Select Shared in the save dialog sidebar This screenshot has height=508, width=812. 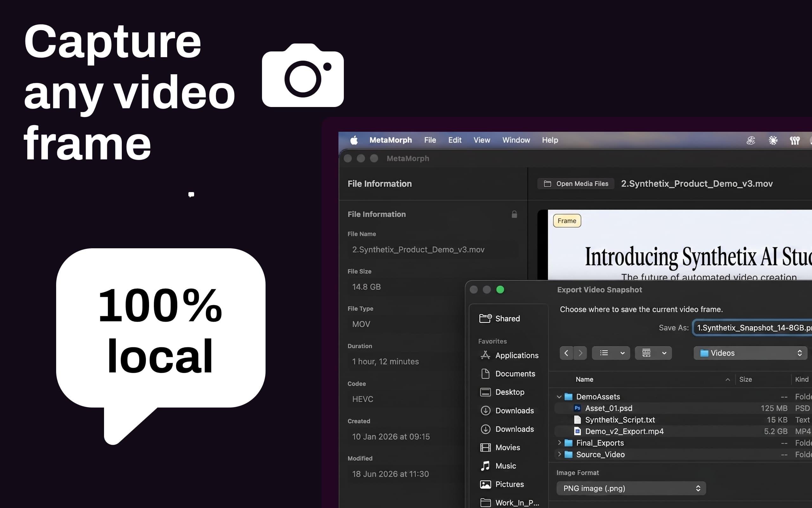pos(508,318)
